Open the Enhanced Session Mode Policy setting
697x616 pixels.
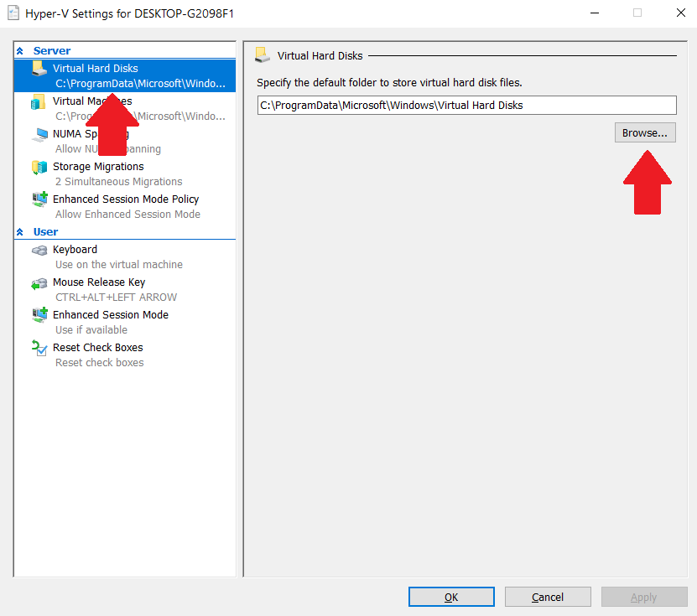click(x=125, y=206)
